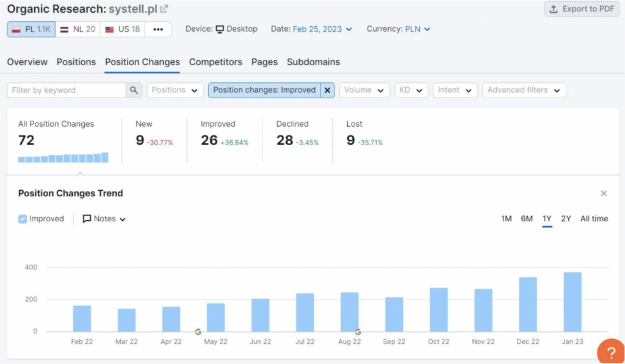Click the keyword search magnifier icon

134,90
